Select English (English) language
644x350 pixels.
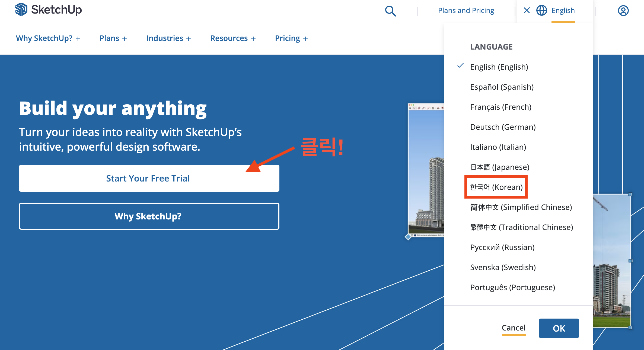coord(499,67)
